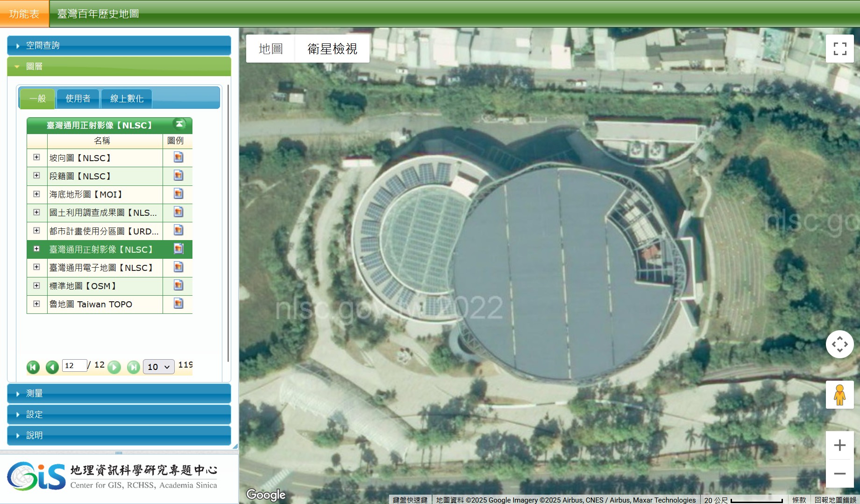Click the page number input field
The image size is (860, 504).
[x=74, y=365]
